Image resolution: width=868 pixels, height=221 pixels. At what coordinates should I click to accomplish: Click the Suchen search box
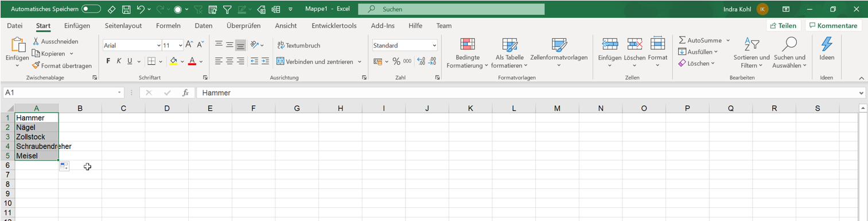451,9
